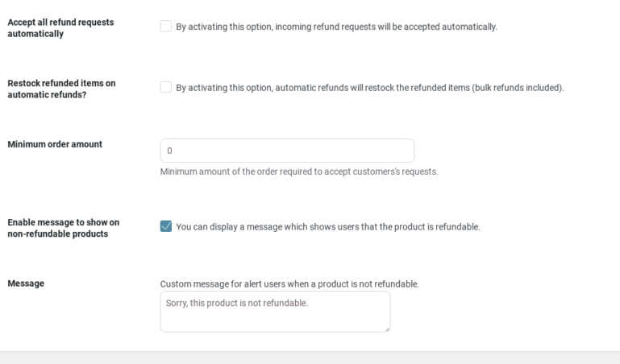Click the 'Accept all refund requests automatically' heading

click(x=60, y=28)
